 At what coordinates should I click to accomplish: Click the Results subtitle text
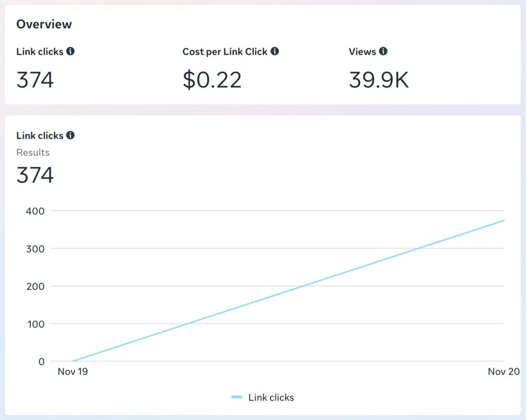pos(33,152)
